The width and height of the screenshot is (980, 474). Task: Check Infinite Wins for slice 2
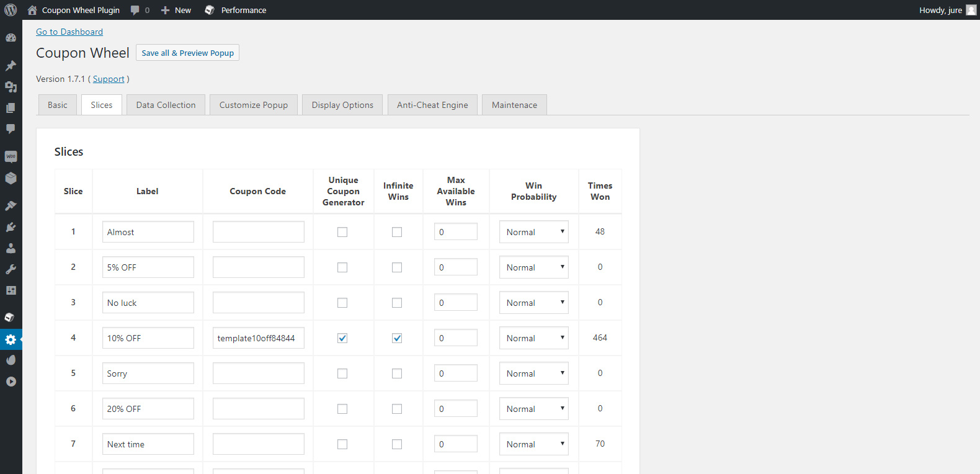coord(397,267)
